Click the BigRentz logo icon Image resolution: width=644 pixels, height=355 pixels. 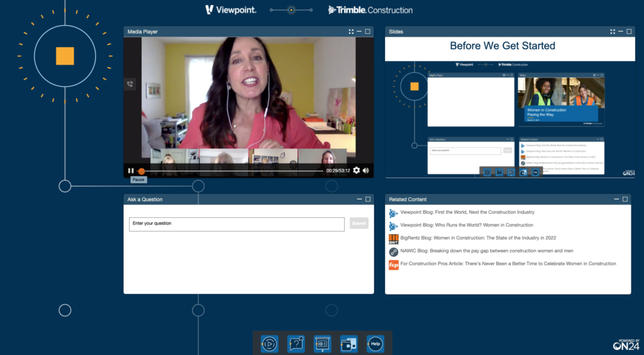(x=394, y=239)
